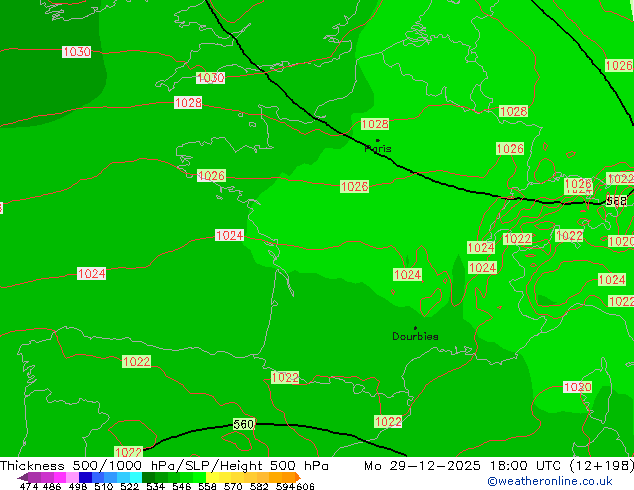Click the 1020 isobar label near Corsica
The width and height of the screenshot is (634, 490).
click(x=577, y=387)
